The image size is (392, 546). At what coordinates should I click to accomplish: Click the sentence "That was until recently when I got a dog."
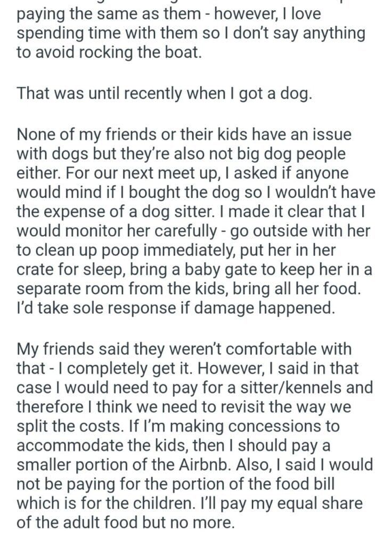pos(162,94)
